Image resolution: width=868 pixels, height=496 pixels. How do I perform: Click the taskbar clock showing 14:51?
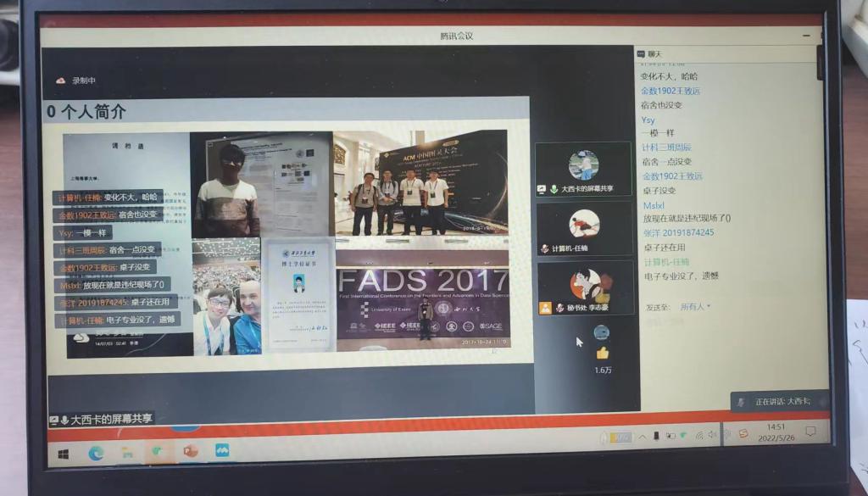click(x=775, y=432)
